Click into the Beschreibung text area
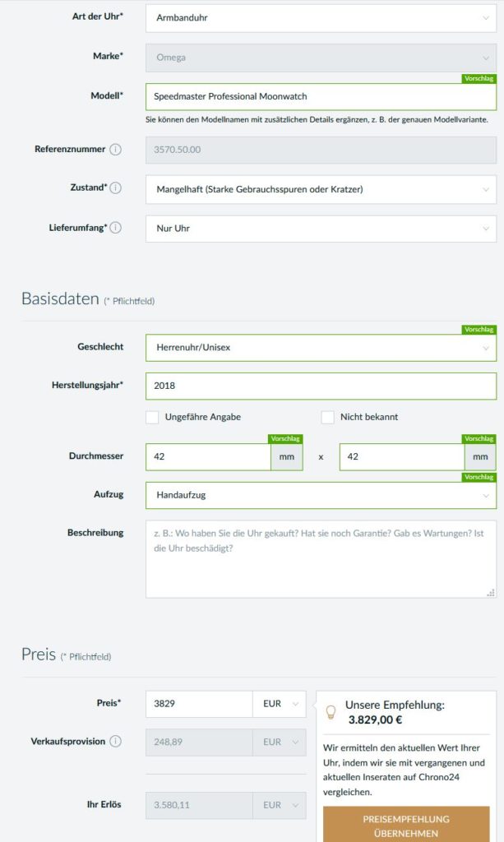 tap(321, 559)
